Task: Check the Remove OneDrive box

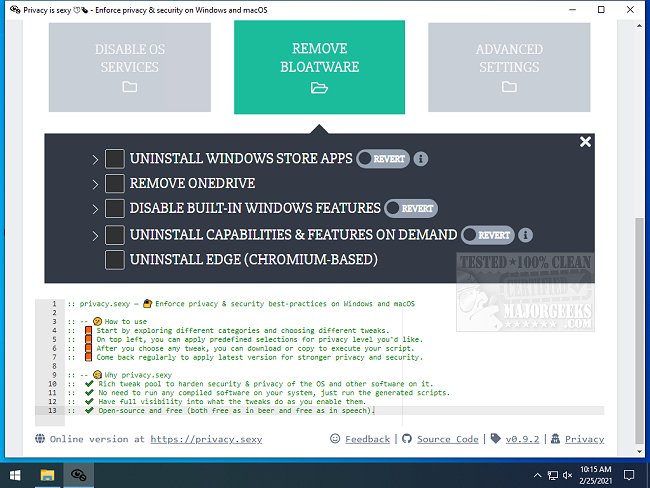Action: click(x=115, y=184)
